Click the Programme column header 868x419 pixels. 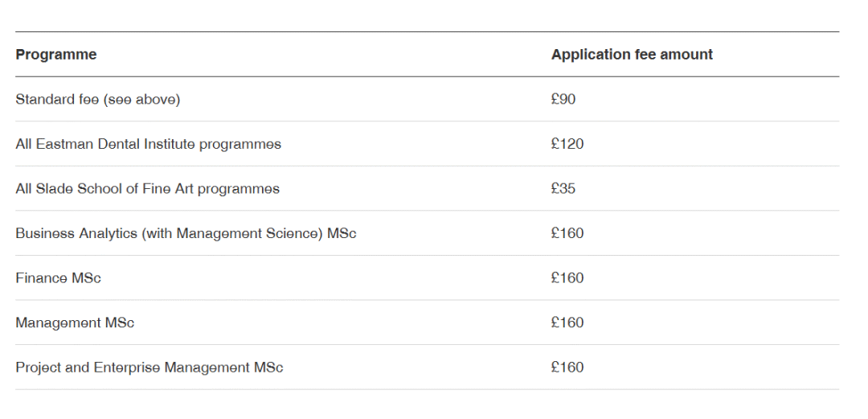tap(56, 55)
